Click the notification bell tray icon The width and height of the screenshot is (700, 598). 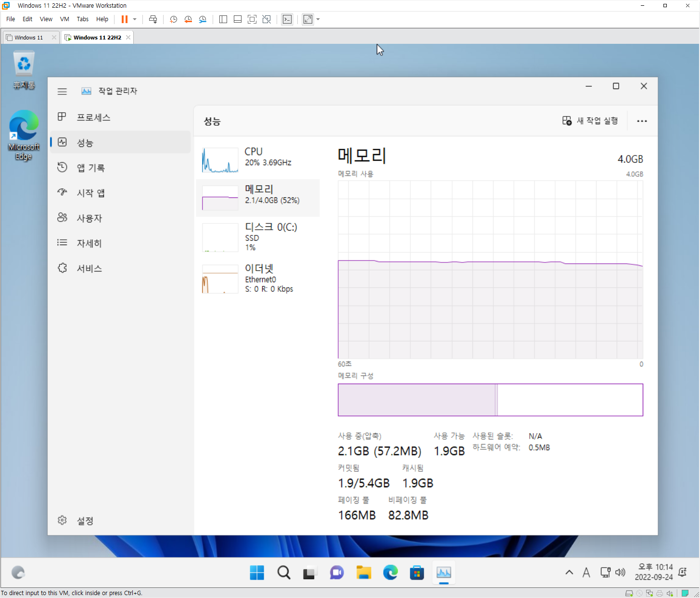[x=682, y=572]
